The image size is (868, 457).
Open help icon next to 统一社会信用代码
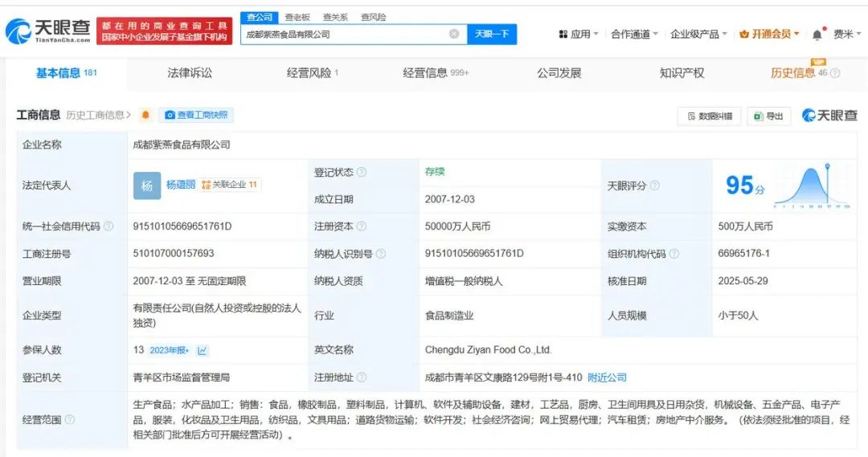pos(108,226)
